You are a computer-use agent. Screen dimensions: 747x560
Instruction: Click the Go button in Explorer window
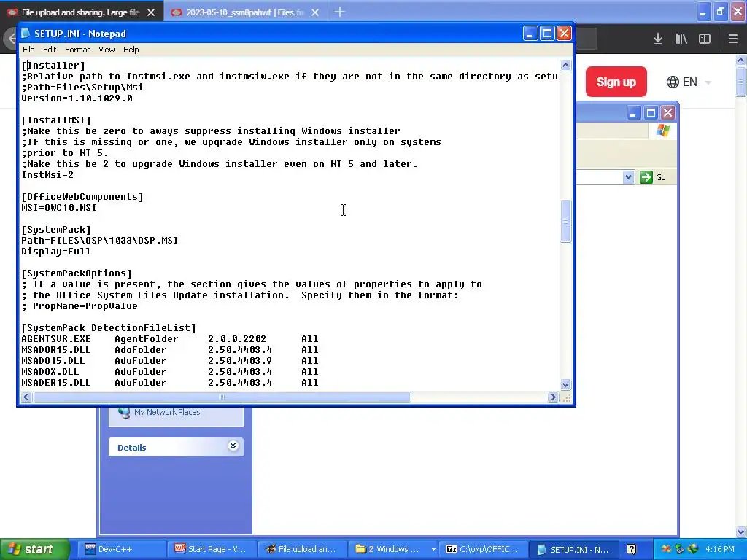pos(653,177)
